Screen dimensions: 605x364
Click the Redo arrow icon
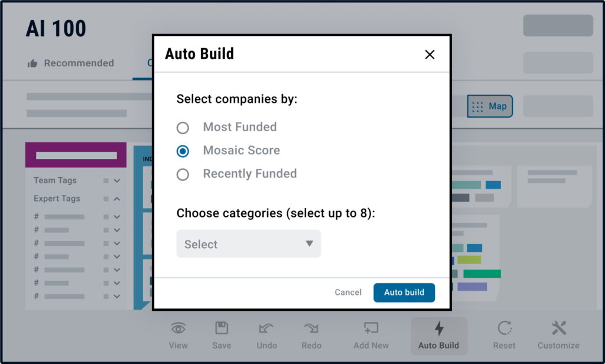(311, 329)
